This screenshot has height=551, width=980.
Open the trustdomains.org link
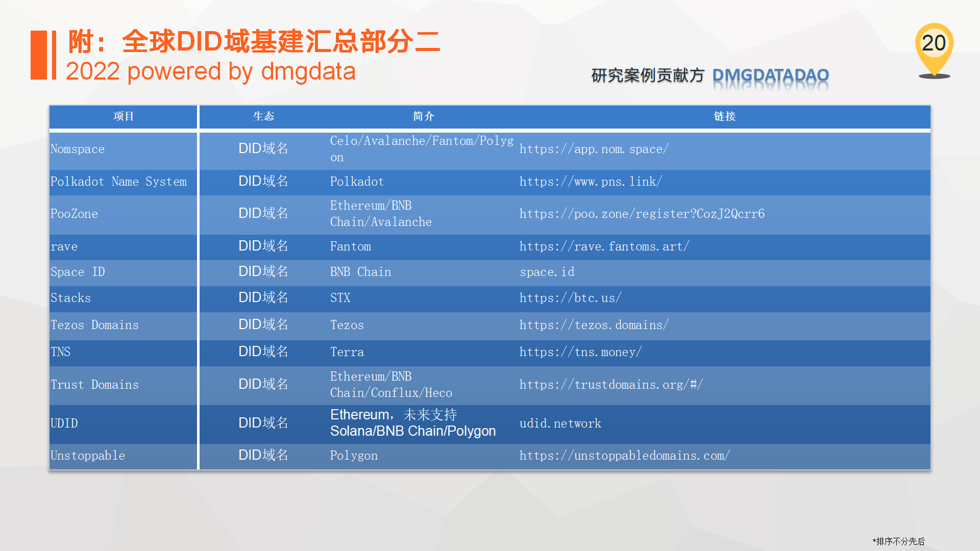point(611,385)
